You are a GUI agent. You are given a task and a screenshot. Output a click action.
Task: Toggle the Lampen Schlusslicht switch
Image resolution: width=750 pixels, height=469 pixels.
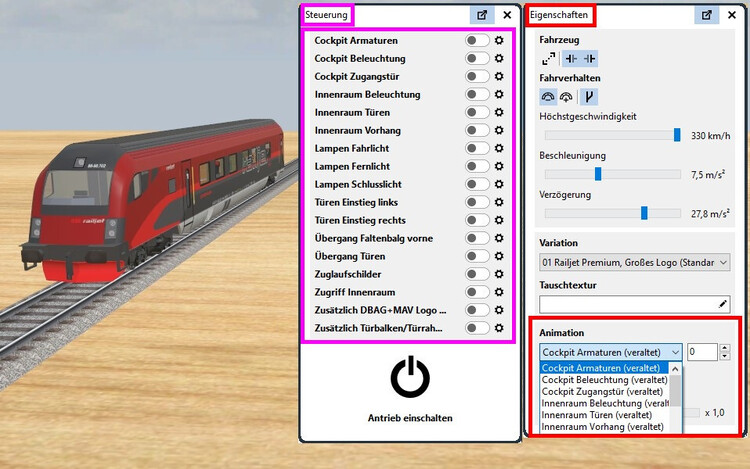477,184
